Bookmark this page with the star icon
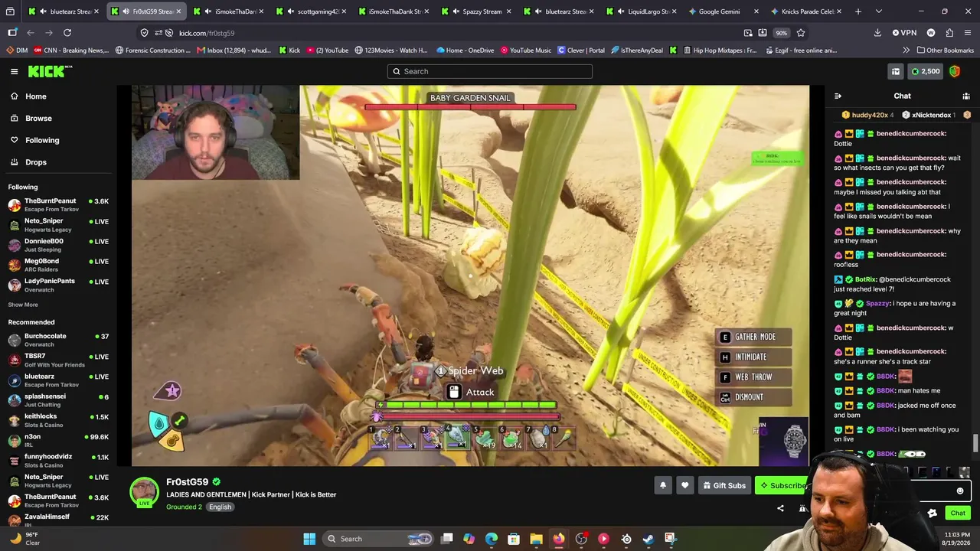This screenshot has width=980, height=551. pos(801,33)
